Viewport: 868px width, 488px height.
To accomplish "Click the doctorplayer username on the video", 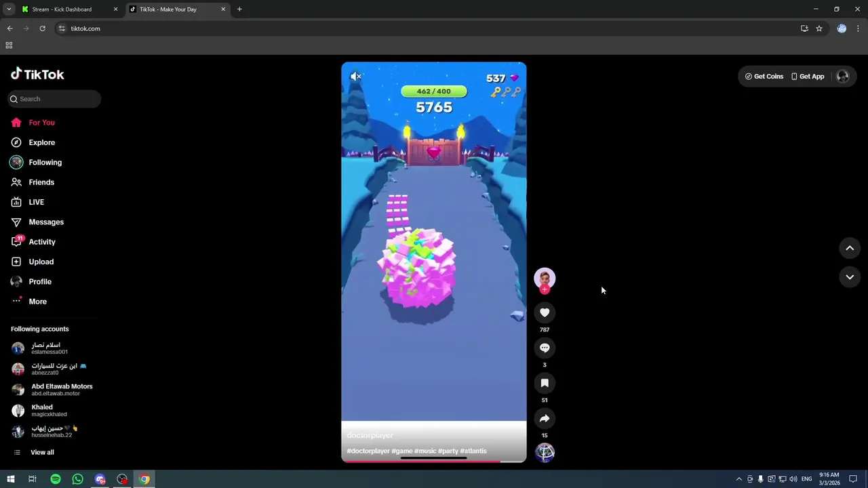I will coord(370,435).
